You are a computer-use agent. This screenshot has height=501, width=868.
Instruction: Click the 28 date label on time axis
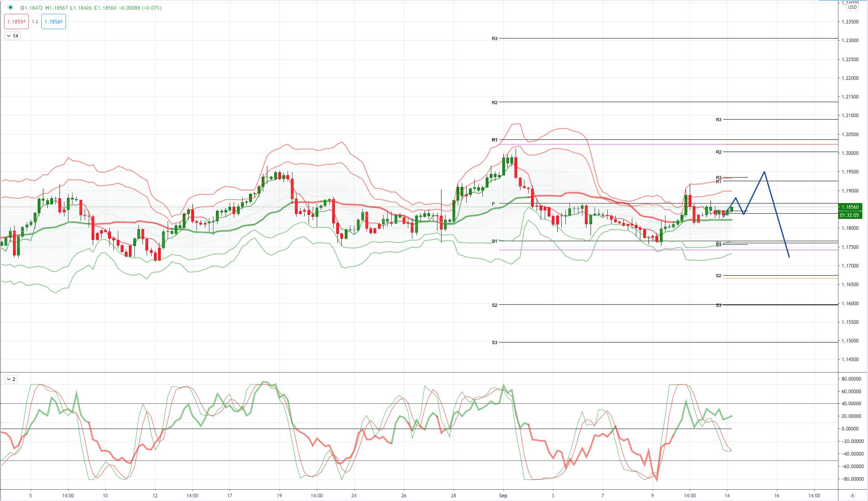[x=453, y=496]
